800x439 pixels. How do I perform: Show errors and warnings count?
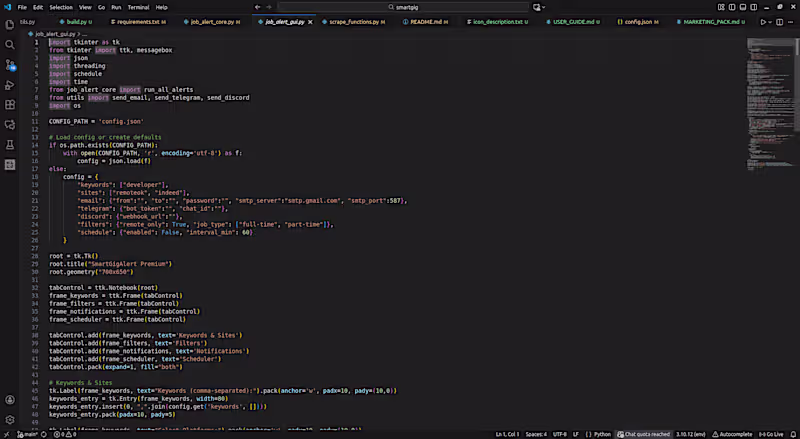coord(65,434)
